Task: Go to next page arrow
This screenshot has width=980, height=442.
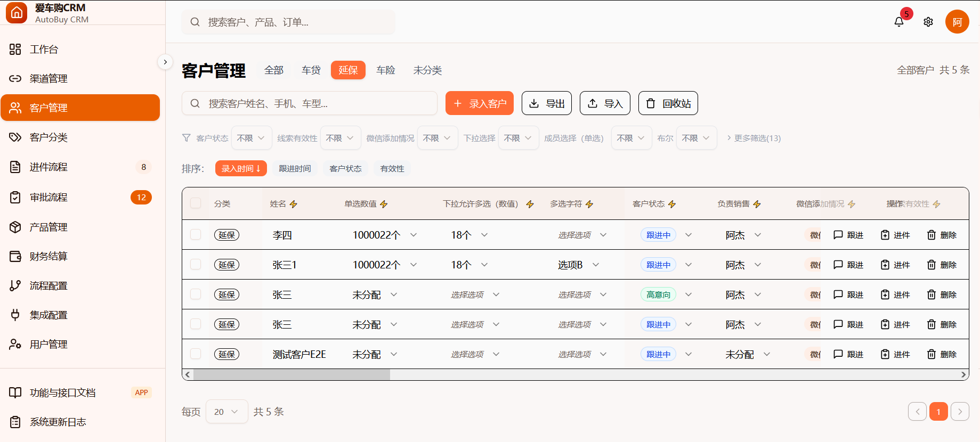Action: 960,412
